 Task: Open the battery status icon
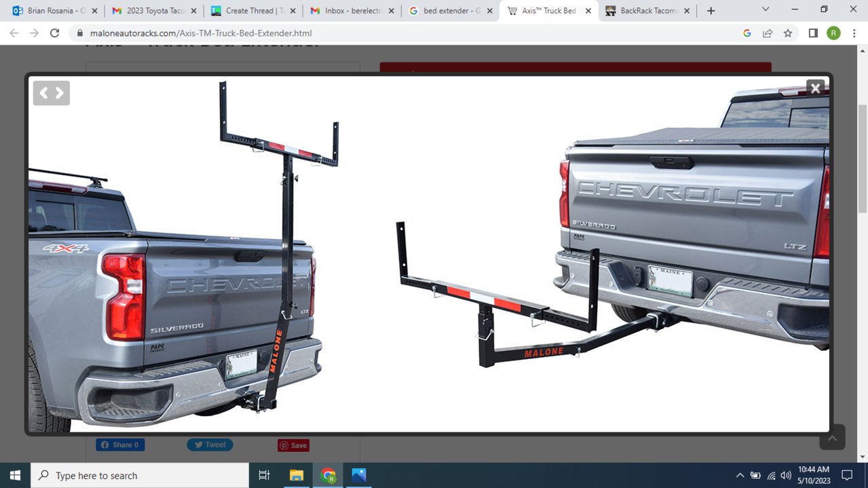(755, 476)
